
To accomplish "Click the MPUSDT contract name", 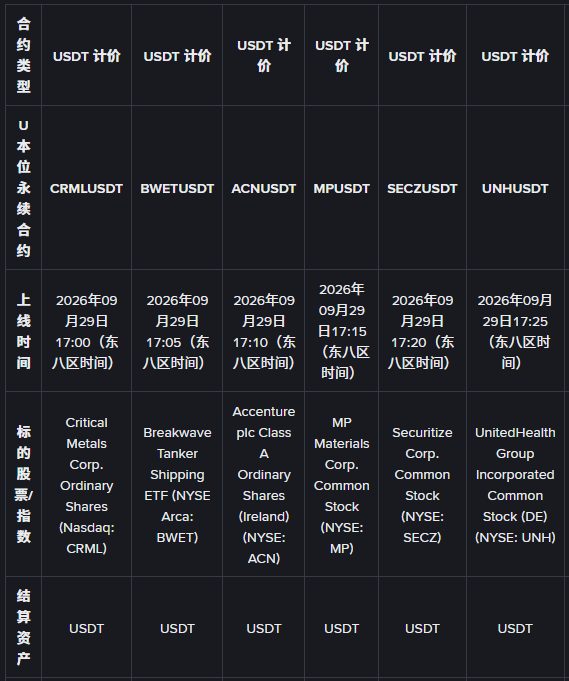I will point(342,188).
